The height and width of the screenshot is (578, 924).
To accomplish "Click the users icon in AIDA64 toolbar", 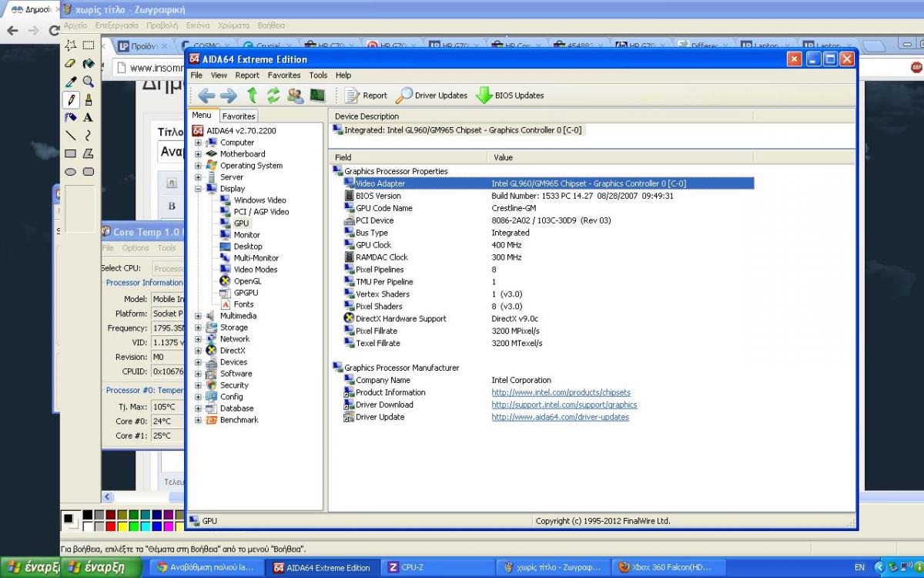I will pyautogui.click(x=295, y=96).
